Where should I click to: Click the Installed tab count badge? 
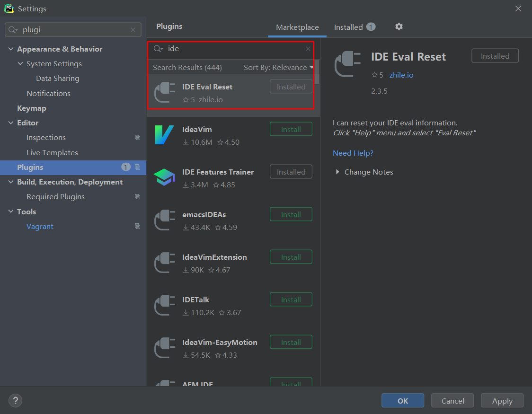click(x=371, y=27)
